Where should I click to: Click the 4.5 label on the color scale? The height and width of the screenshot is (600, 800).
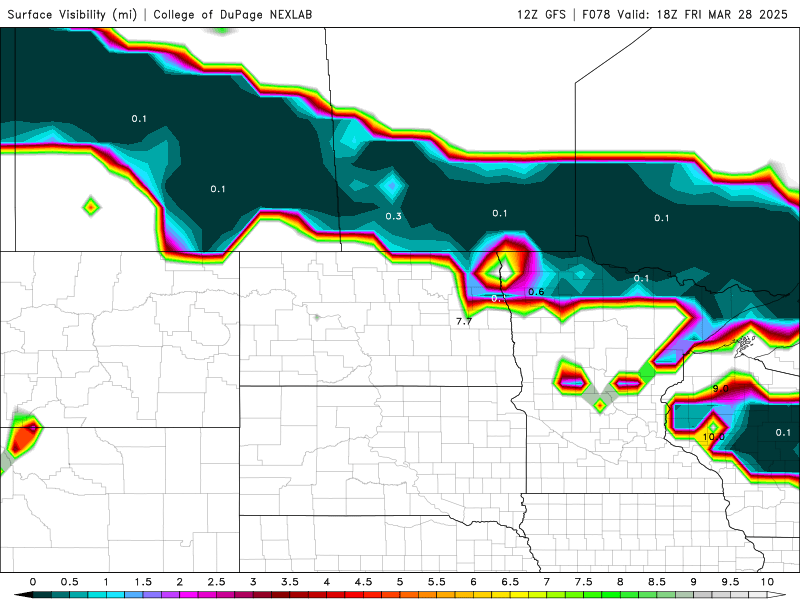[363, 582]
